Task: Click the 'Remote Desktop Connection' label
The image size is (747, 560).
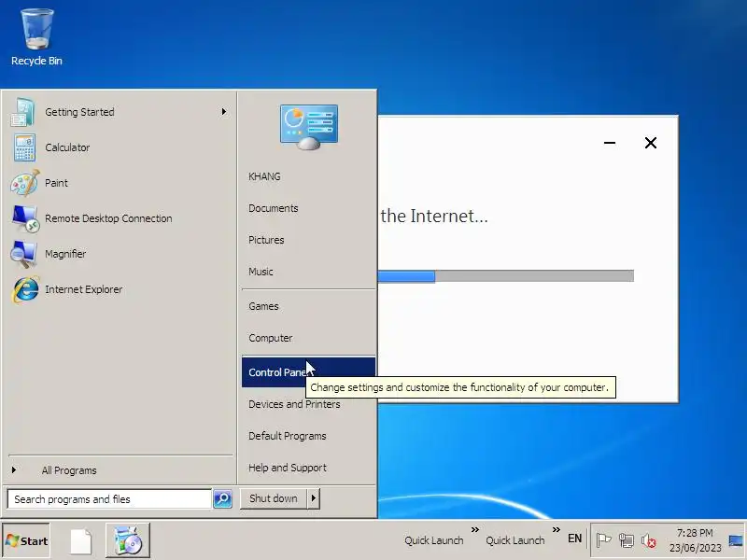Action: pyautogui.click(x=108, y=218)
